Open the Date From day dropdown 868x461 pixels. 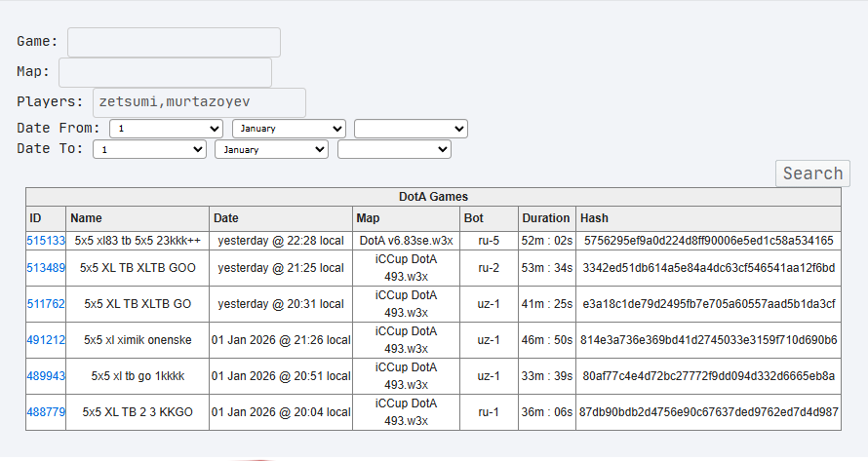[x=166, y=129]
